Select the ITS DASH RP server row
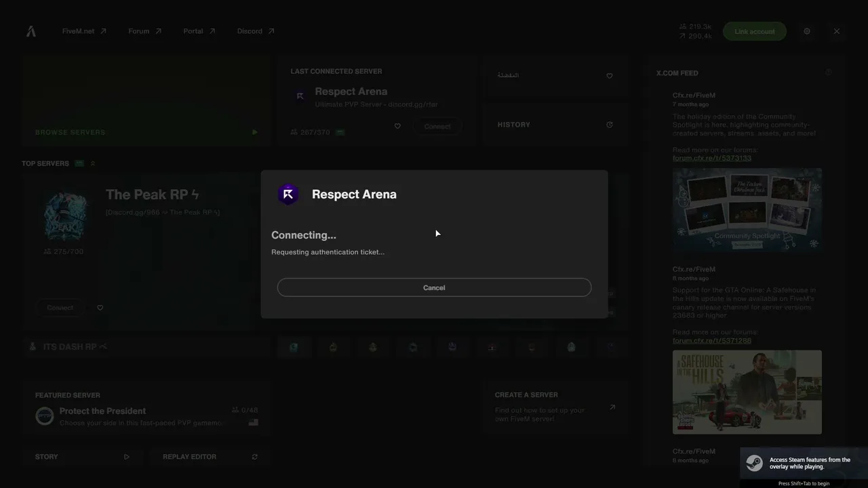Viewport: 868px width, 488px height. [x=146, y=347]
